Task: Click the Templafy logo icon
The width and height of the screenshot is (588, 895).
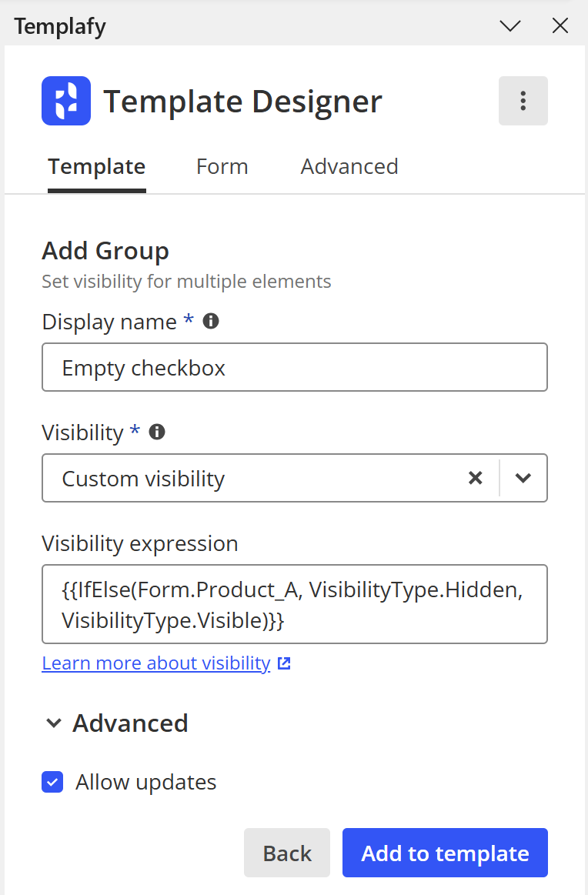Action: coord(66,101)
